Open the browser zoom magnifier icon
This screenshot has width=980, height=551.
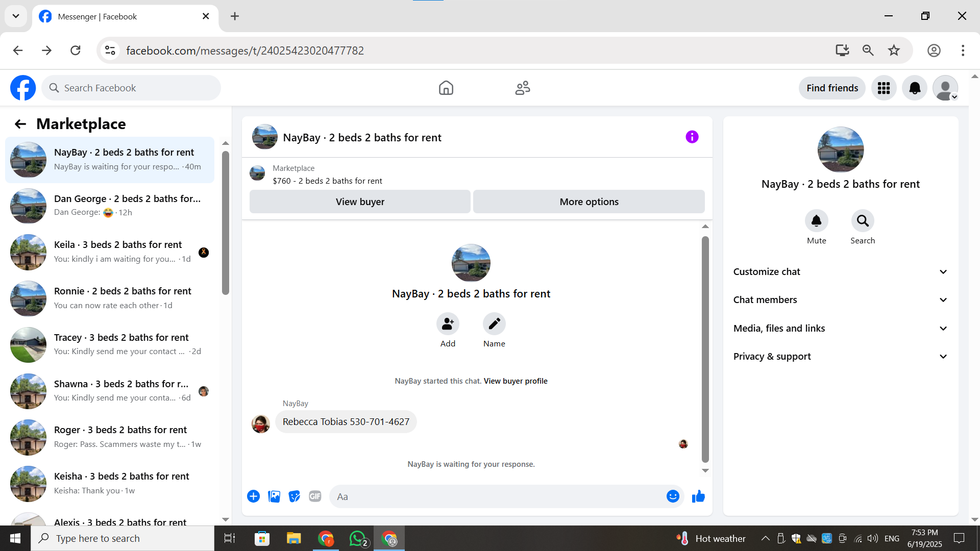click(868, 51)
